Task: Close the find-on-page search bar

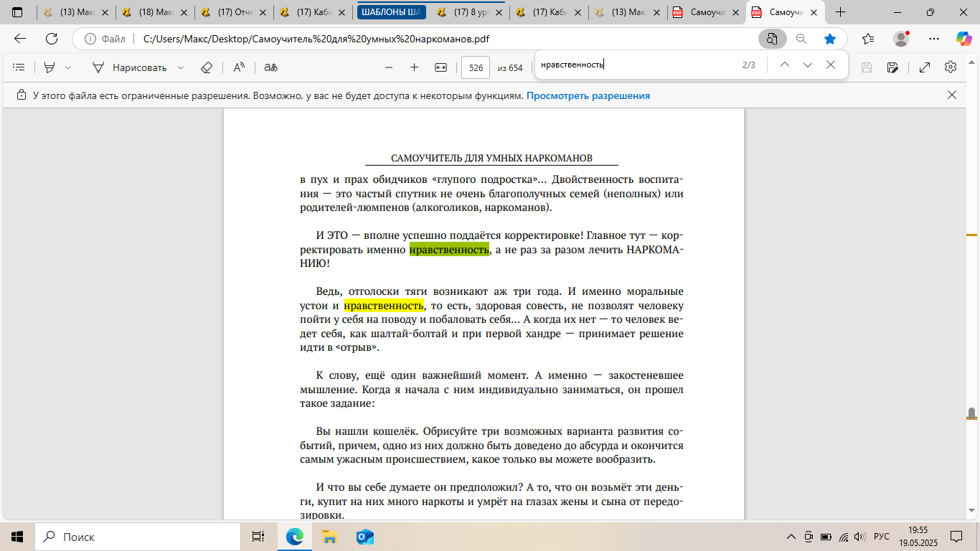Action: pos(831,65)
